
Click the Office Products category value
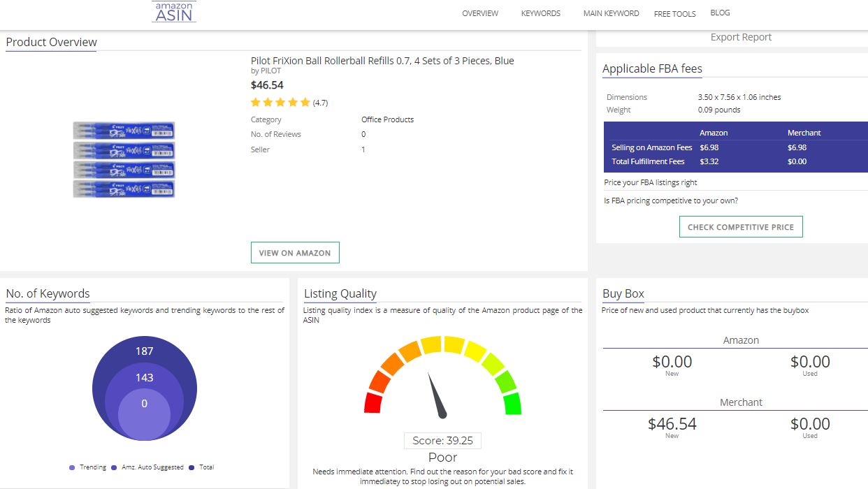coord(387,119)
